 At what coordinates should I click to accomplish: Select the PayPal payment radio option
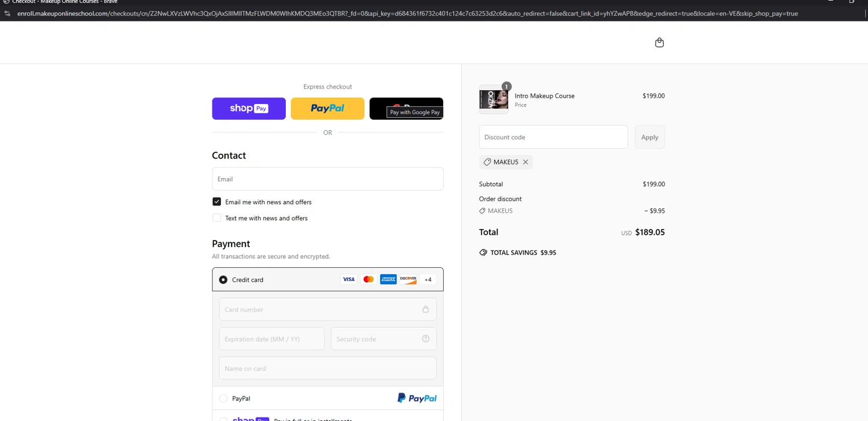(223, 398)
